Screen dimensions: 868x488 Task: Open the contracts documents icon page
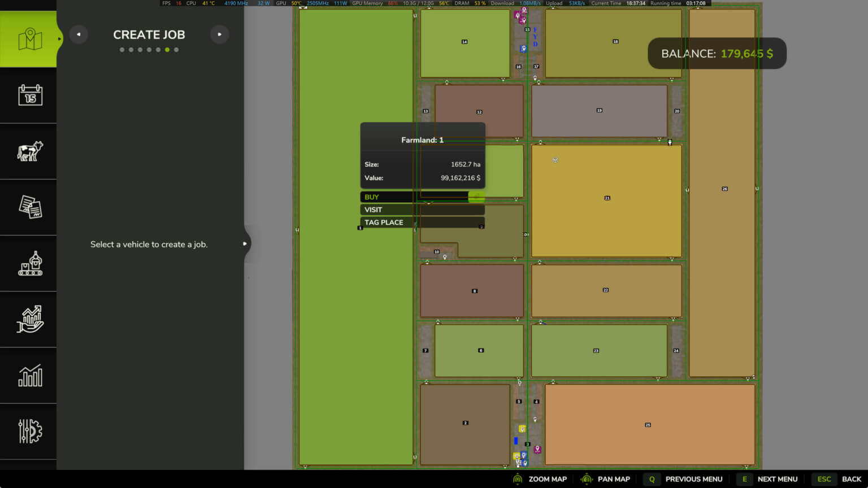tap(29, 207)
